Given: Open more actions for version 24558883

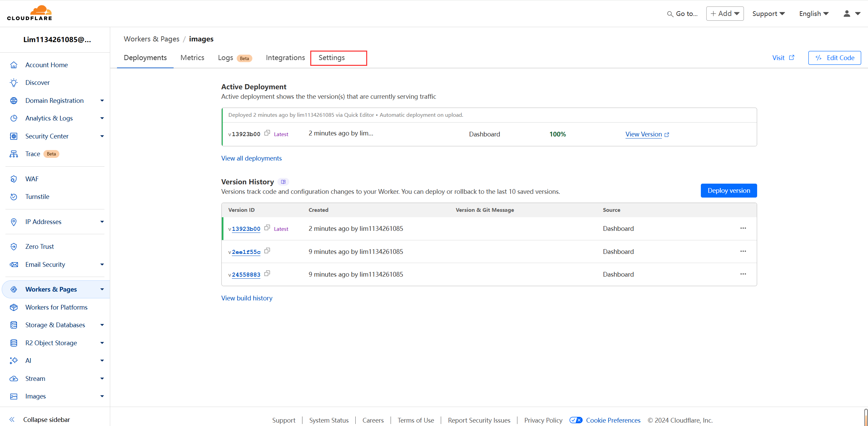Looking at the screenshot, I should tap(743, 274).
